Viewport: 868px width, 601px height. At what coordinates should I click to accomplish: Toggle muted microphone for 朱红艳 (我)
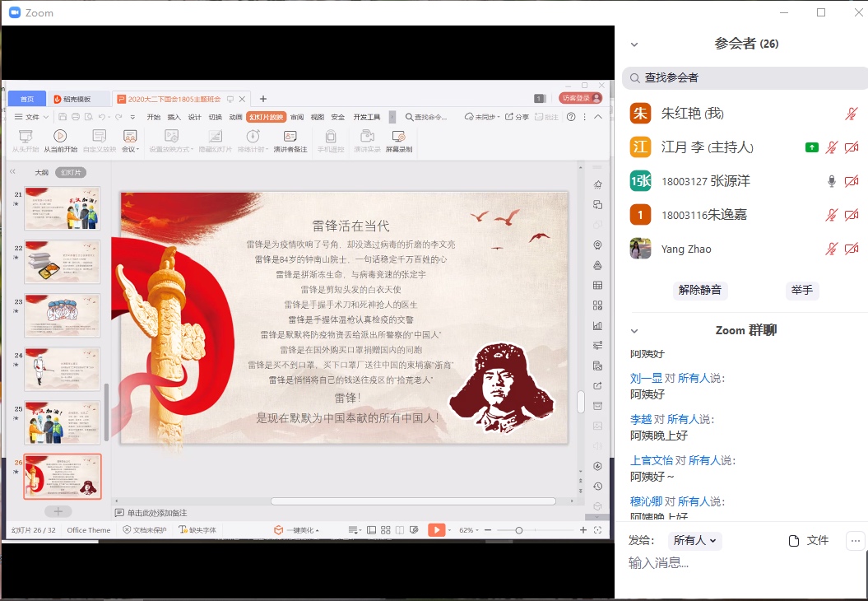point(852,114)
